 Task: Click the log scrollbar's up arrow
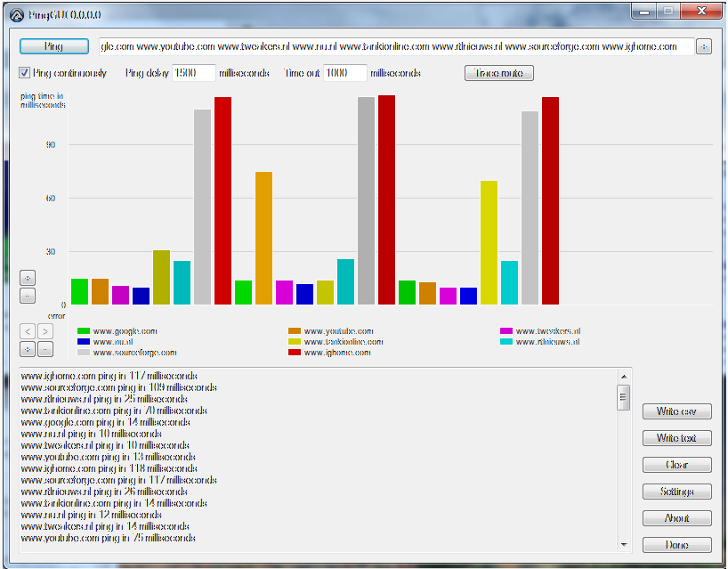624,377
